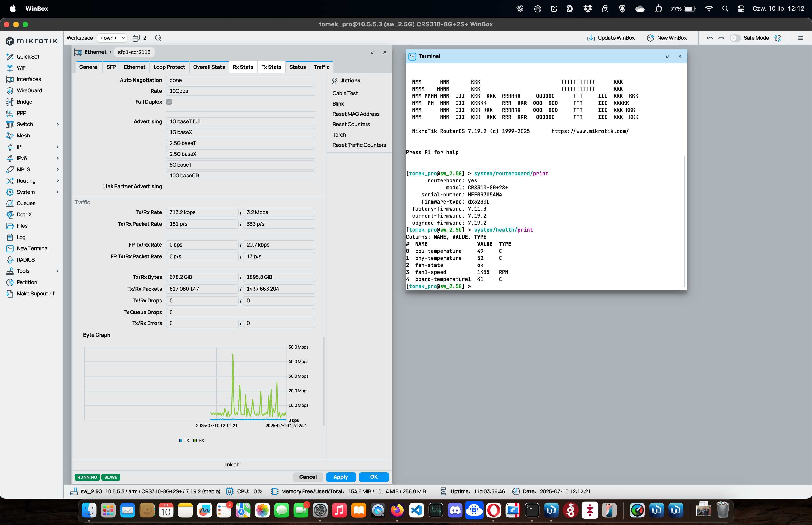Viewport: 812px width, 525px height.
Task: Open the hamburger menu at top right
Action: point(800,38)
